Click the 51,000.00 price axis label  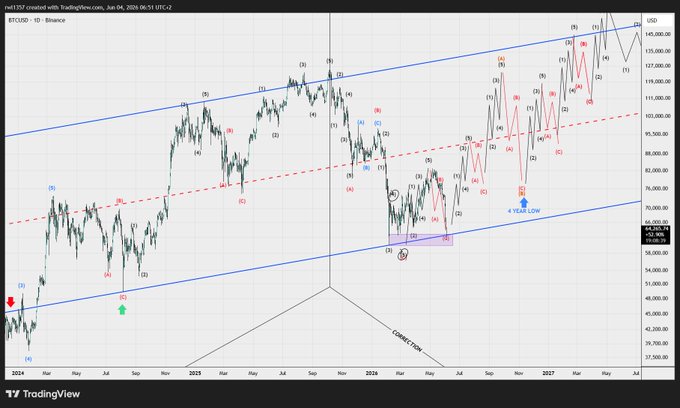pyautogui.click(x=657, y=284)
